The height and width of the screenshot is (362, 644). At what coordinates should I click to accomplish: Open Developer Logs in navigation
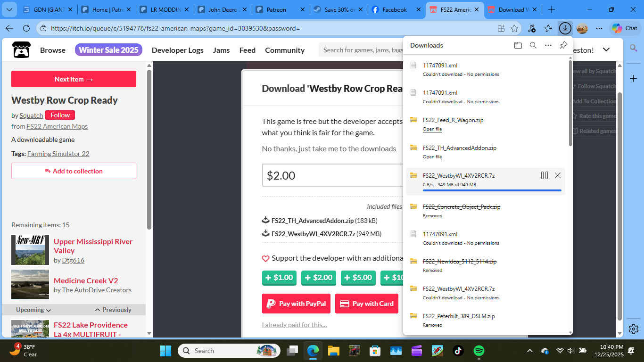coord(178,50)
